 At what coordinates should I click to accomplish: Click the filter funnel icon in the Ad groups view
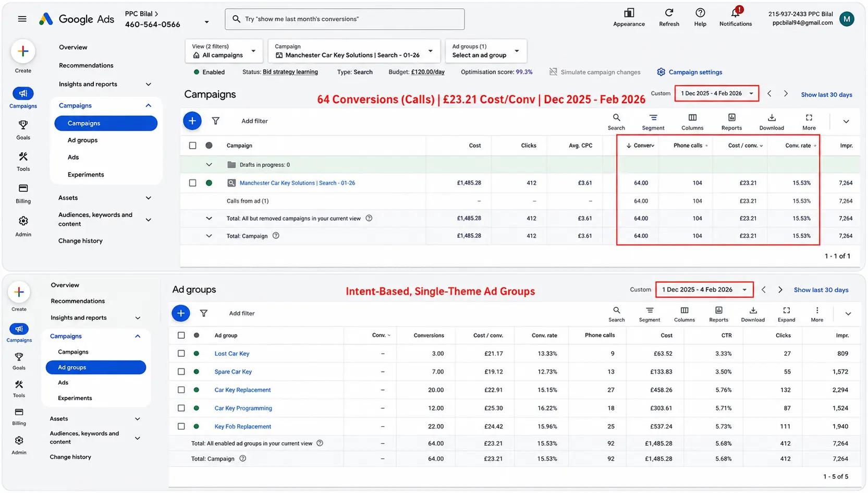pyautogui.click(x=204, y=313)
